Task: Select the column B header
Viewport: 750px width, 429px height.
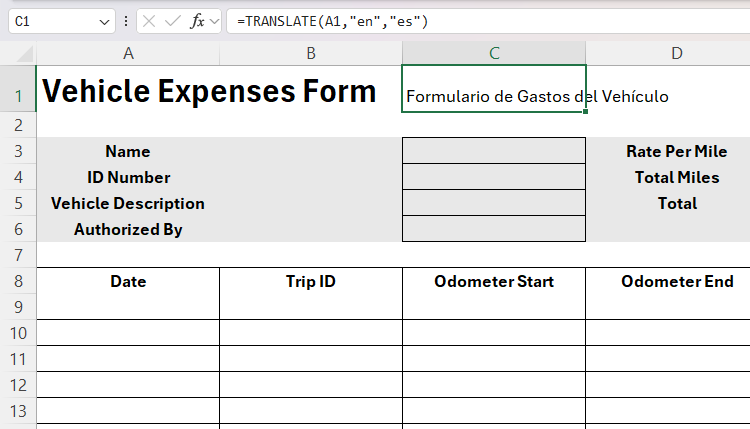Action: pyautogui.click(x=311, y=53)
